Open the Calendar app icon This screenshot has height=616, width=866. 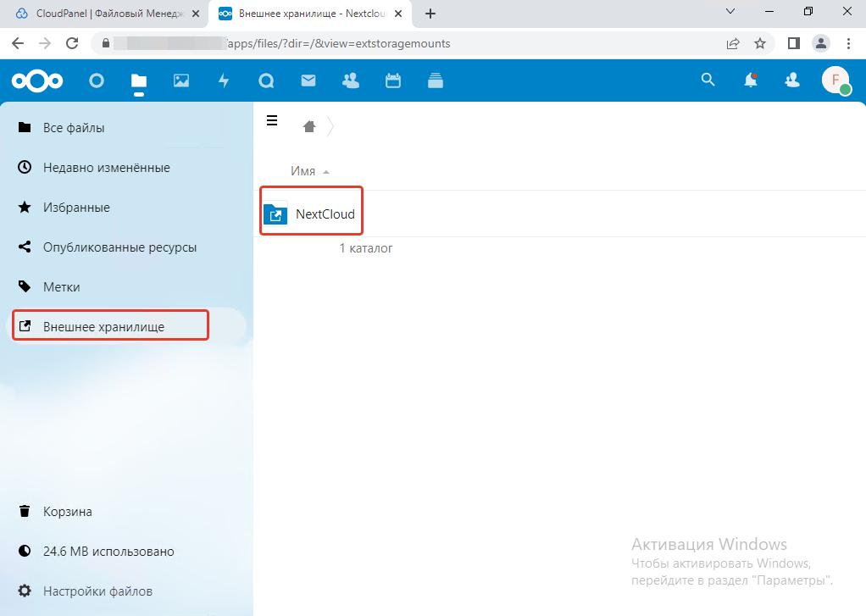392,80
